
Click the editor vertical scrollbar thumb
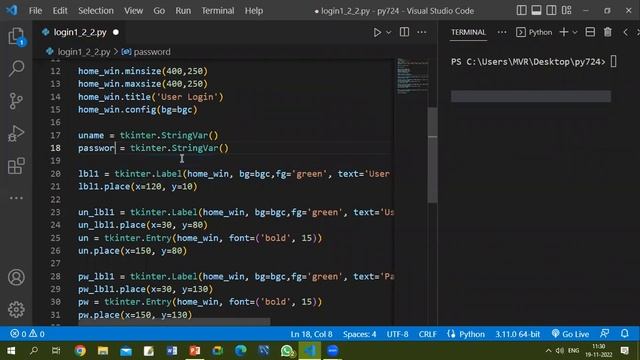click(x=432, y=155)
